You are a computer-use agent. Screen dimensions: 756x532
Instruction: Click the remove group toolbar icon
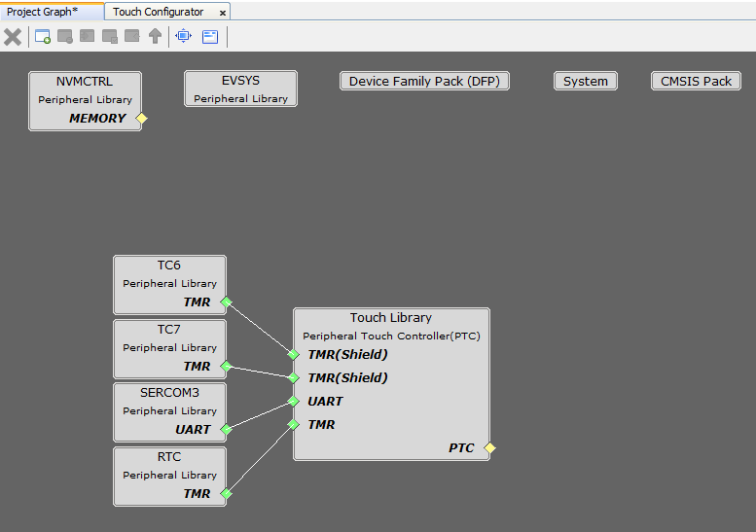click(x=65, y=37)
